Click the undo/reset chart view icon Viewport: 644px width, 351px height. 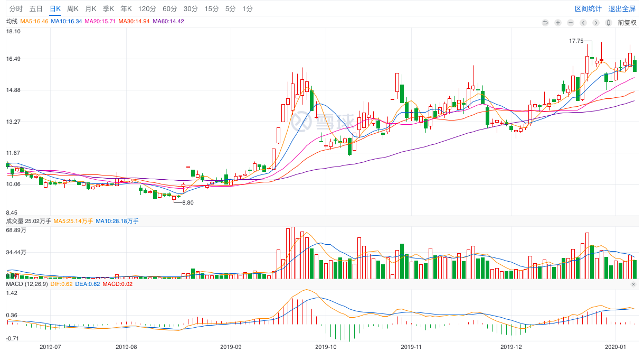[x=545, y=23]
